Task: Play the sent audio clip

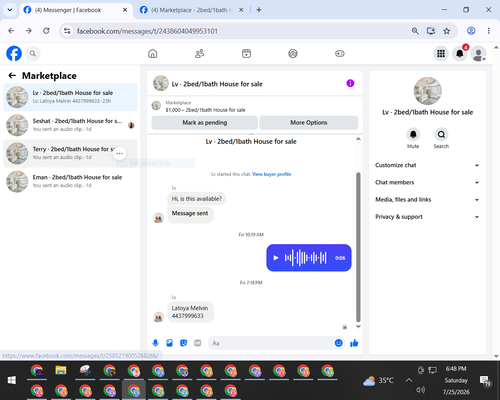Action: pos(276,258)
